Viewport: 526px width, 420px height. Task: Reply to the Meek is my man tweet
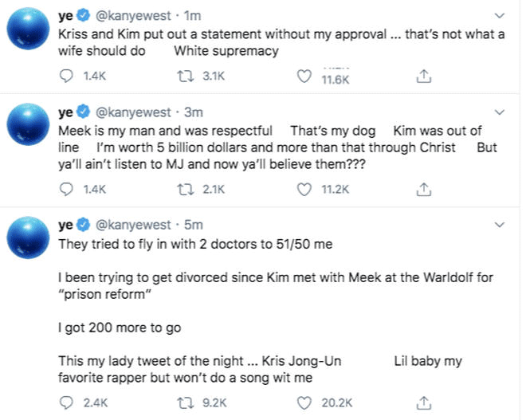coord(68,188)
